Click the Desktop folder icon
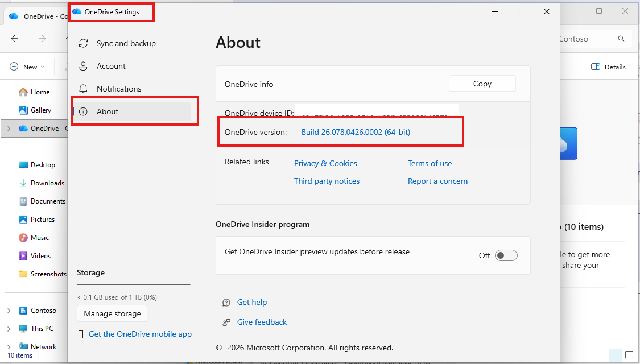Screen dimensions: 640x364 coord(23,165)
